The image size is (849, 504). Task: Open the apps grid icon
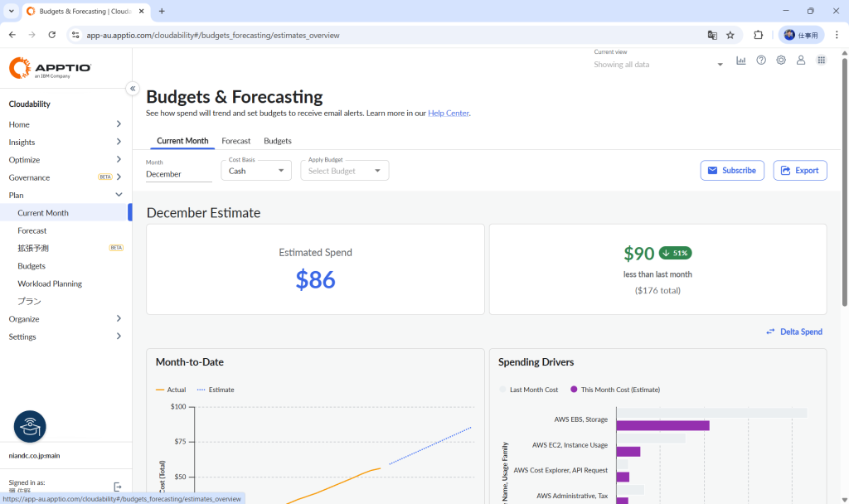coord(822,60)
